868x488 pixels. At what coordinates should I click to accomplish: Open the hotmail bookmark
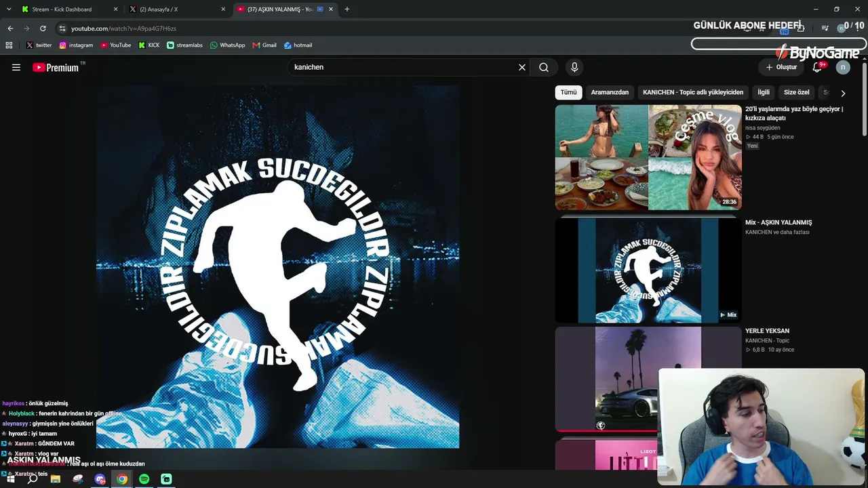click(298, 45)
